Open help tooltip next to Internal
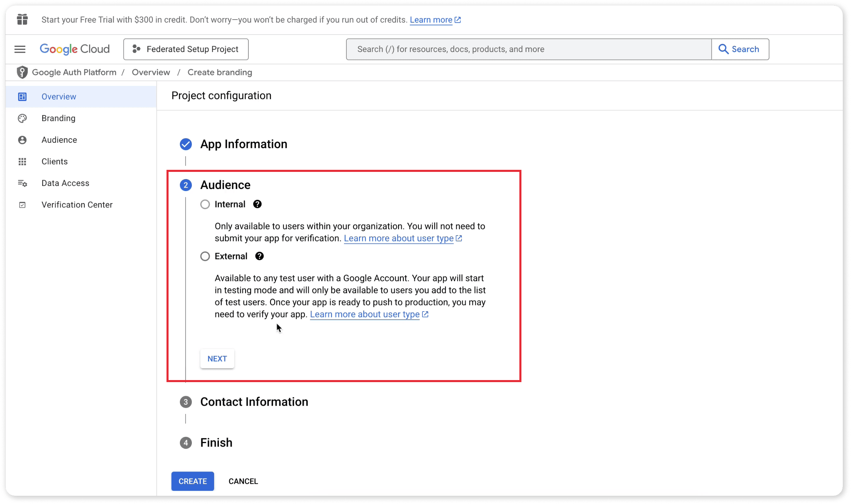Screen dimensions: 851x504 click(257, 204)
